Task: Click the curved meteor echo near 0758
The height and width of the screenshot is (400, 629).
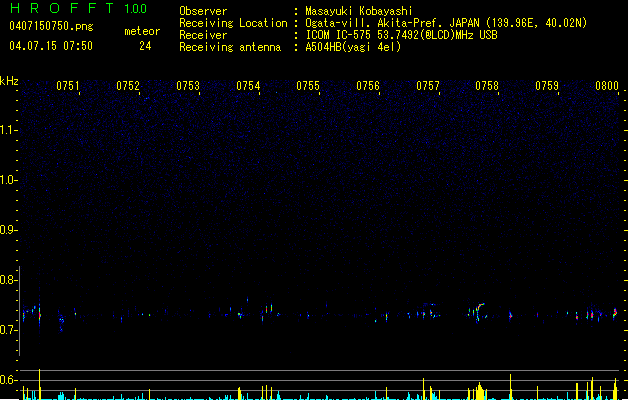Action: coord(479,311)
